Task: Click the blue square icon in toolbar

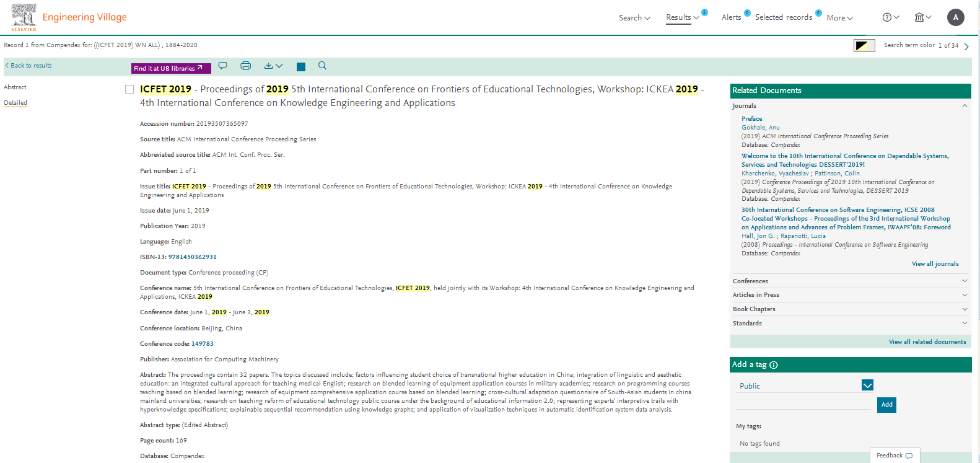Action: tap(301, 67)
